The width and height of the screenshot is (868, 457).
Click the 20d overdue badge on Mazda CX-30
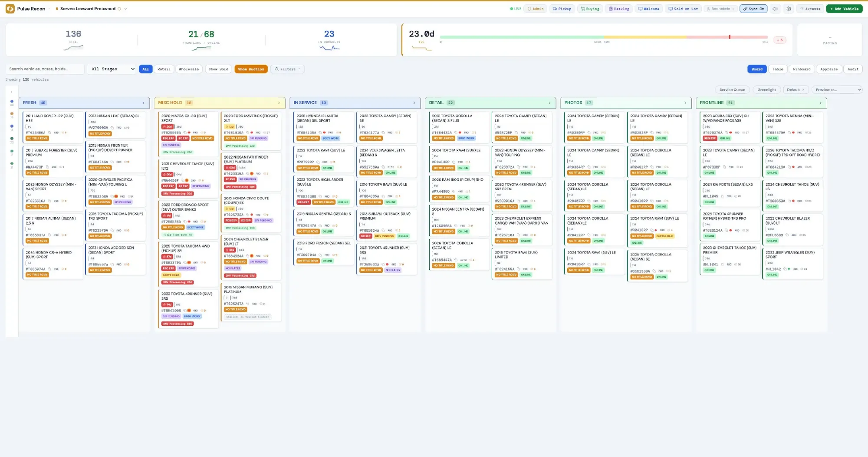click(x=168, y=126)
